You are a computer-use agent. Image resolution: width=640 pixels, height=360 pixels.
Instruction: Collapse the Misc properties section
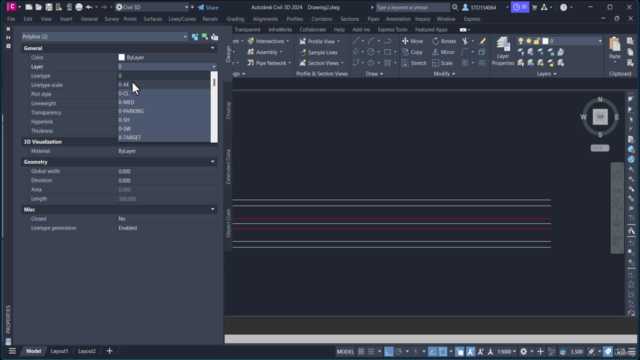click(212, 209)
